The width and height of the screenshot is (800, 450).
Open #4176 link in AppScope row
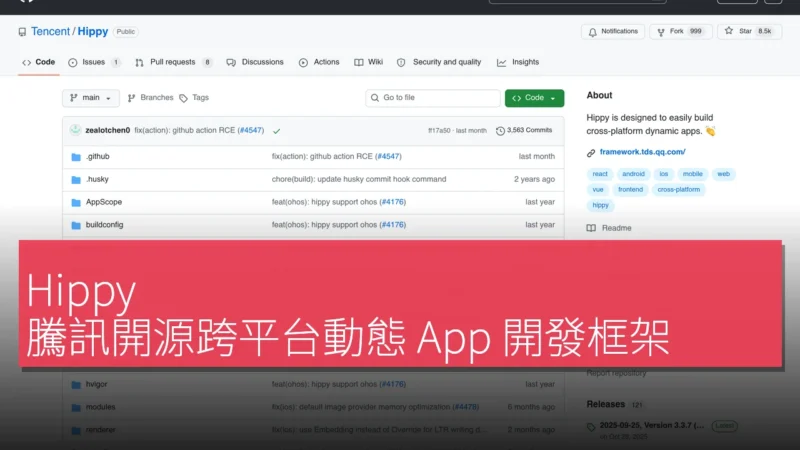392,202
